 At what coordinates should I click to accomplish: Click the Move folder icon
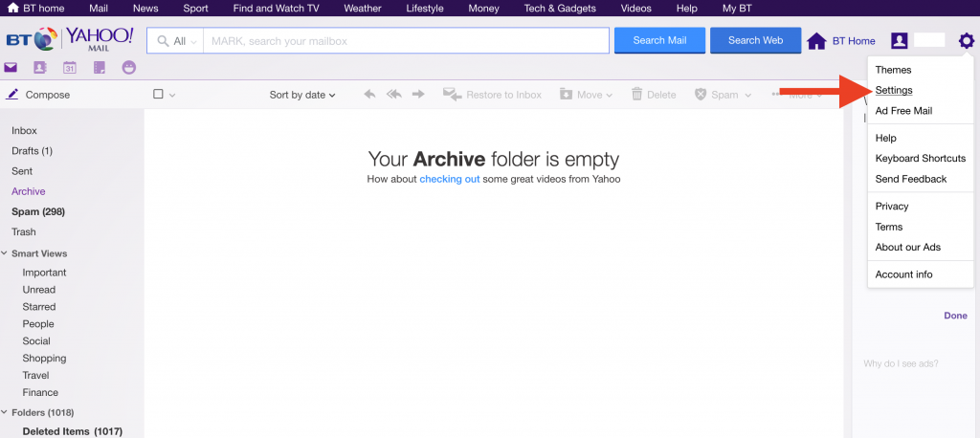click(x=566, y=95)
